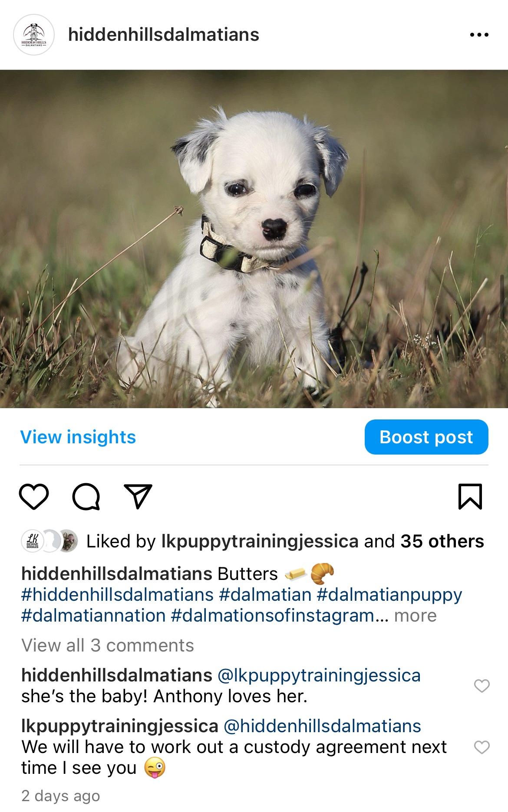508x812 pixels.
Task: Like the 'she's the baby' comment
Action: point(482,685)
